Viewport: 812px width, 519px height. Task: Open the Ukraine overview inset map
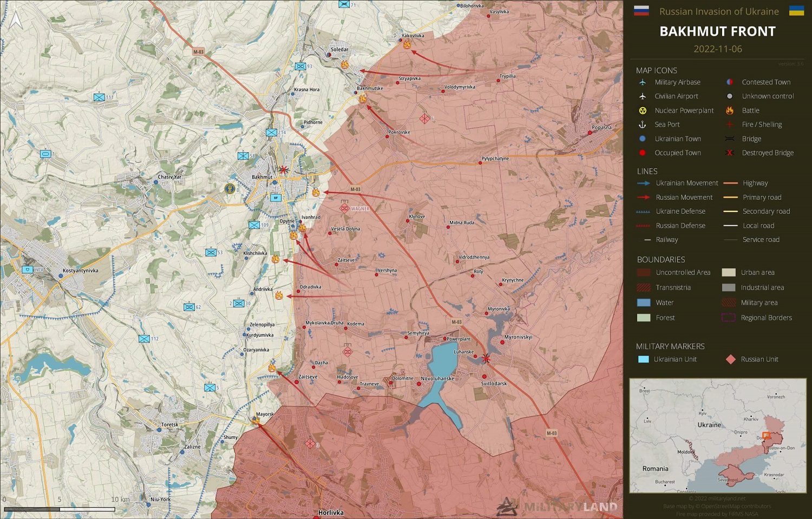click(x=717, y=436)
